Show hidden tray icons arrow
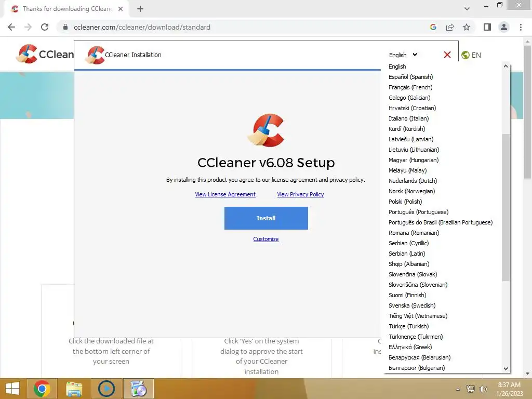 tap(458, 389)
